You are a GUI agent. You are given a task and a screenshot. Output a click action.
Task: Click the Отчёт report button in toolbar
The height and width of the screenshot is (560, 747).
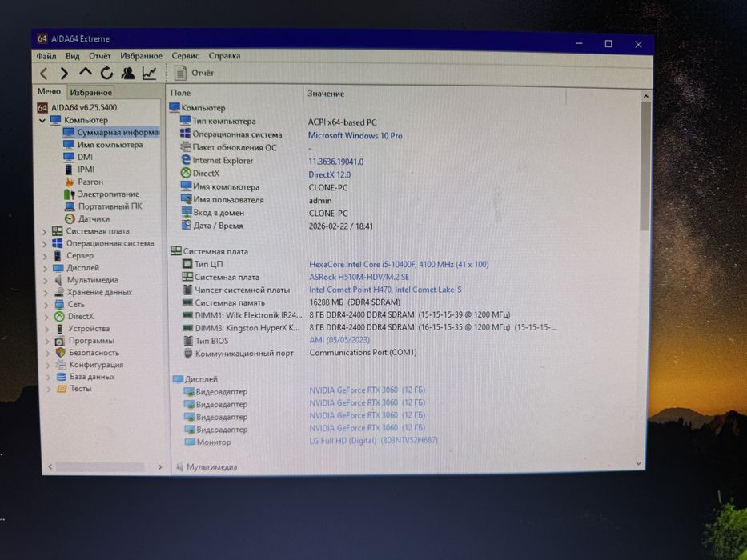coord(194,73)
